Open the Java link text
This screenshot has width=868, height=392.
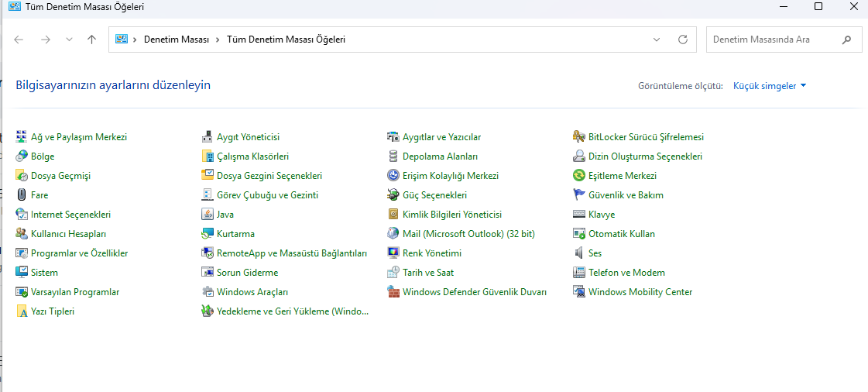click(x=225, y=215)
